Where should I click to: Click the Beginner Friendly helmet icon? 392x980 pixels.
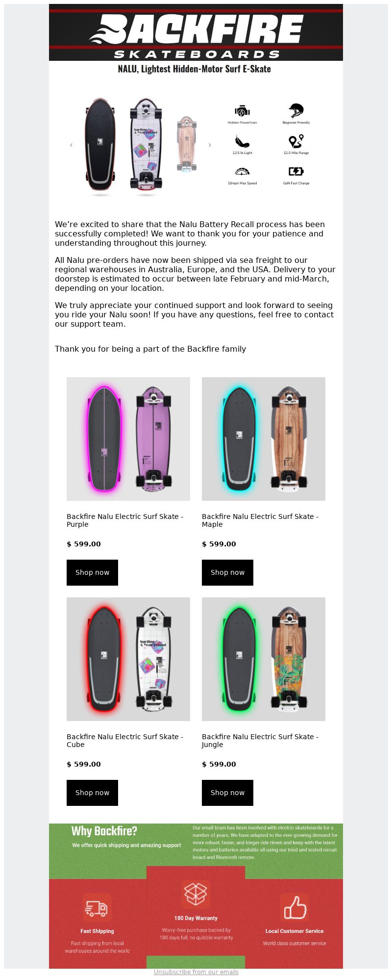click(x=296, y=110)
